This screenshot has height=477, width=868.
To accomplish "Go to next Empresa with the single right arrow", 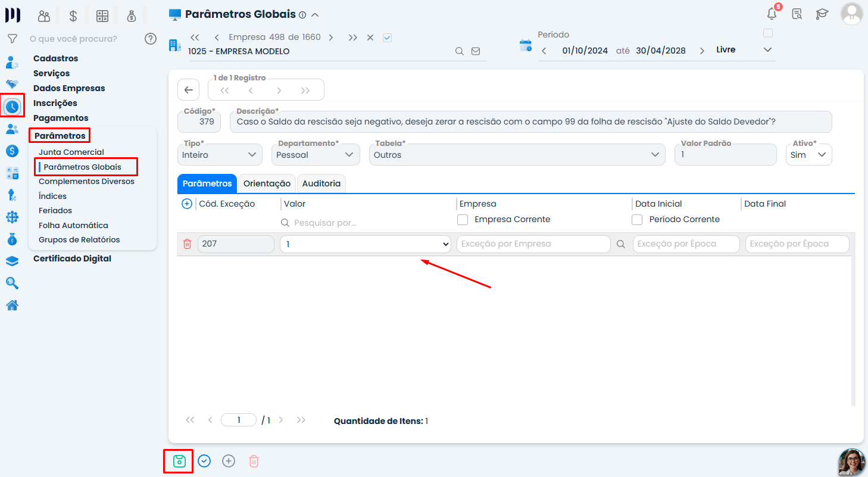I will tap(330, 38).
